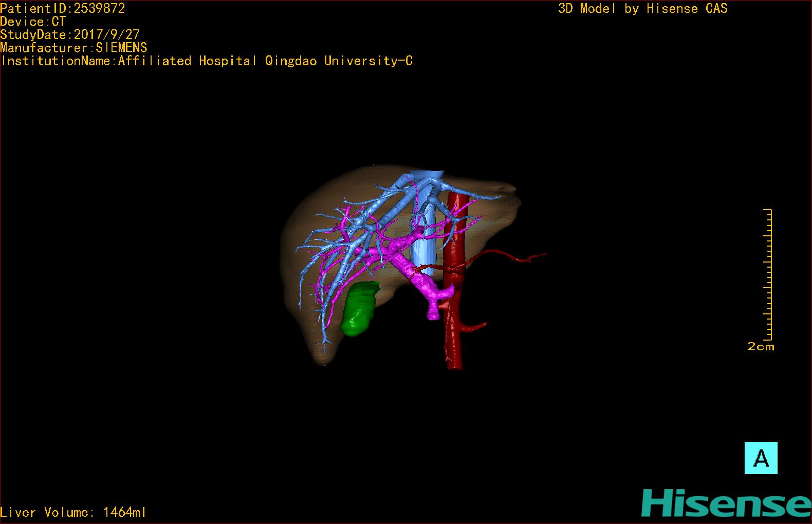Image resolution: width=812 pixels, height=524 pixels.
Task: Click the Device:CT text line
Action: (x=33, y=22)
